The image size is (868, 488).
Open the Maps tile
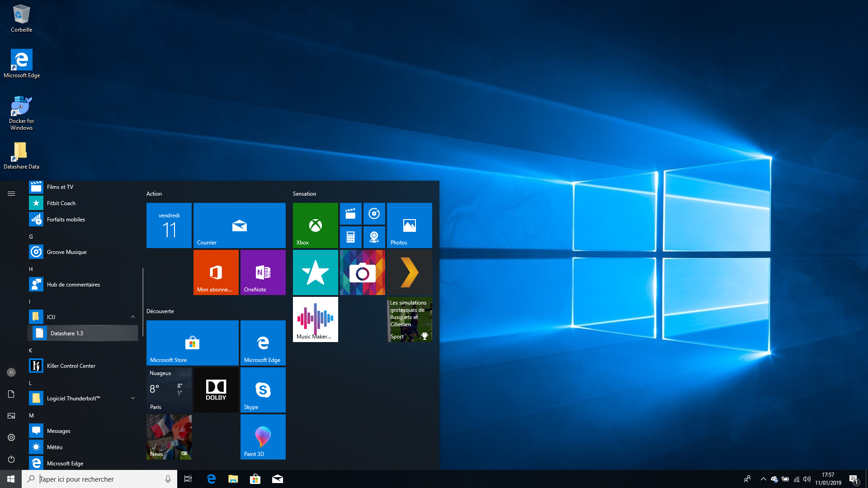click(374, 237)
